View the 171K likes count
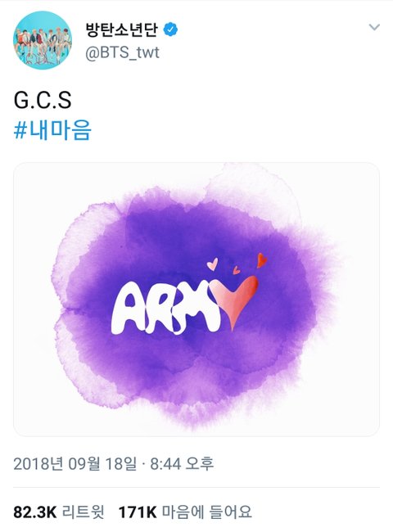The image size is (393, 532). 137,512
